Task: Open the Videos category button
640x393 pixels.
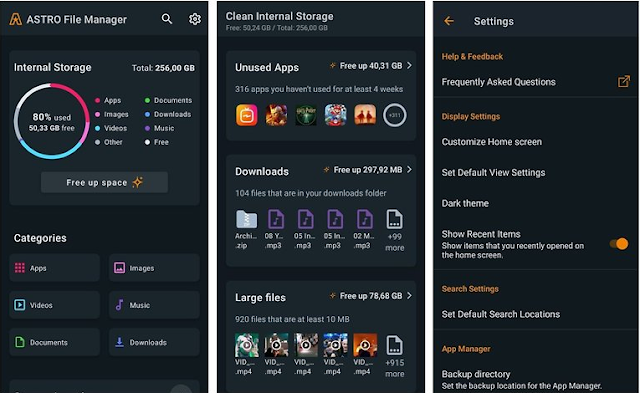Action: point(54,305)
